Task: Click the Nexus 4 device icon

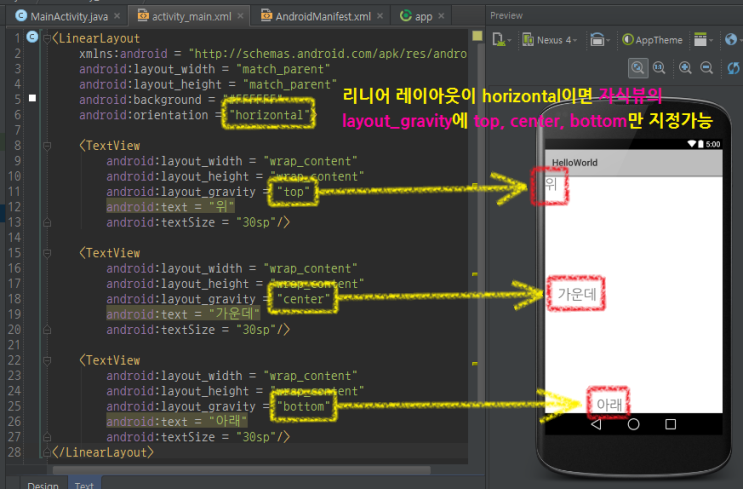Action: click(528, 40)
